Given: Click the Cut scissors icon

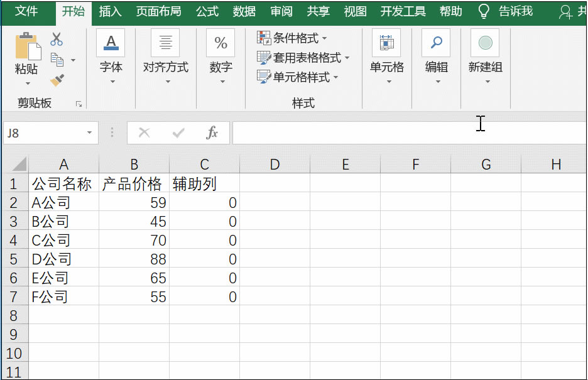Looking at the screenshot, I should click(58, 38).
